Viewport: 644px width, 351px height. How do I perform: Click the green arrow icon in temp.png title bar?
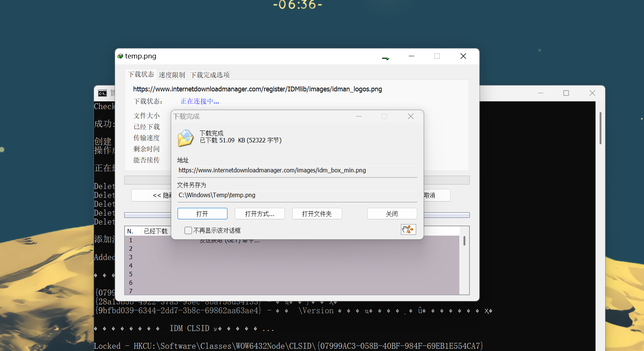(x=385, y=58)
